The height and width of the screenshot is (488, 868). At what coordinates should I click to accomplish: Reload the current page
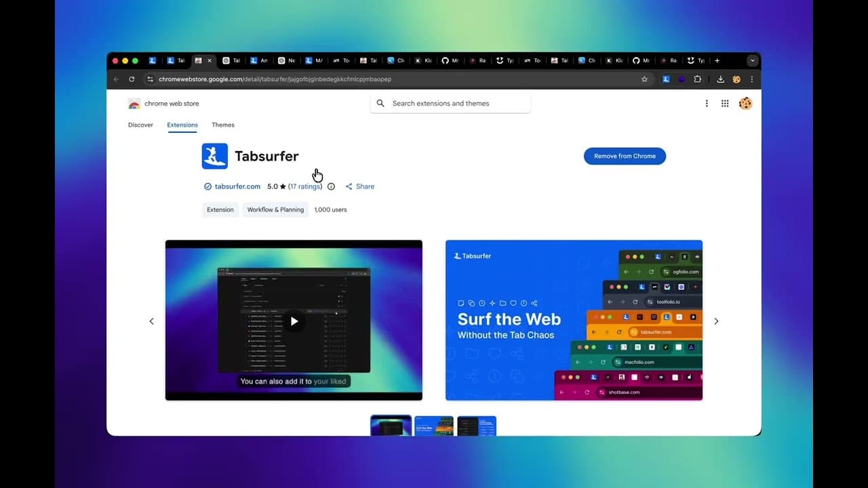[132, 79]
